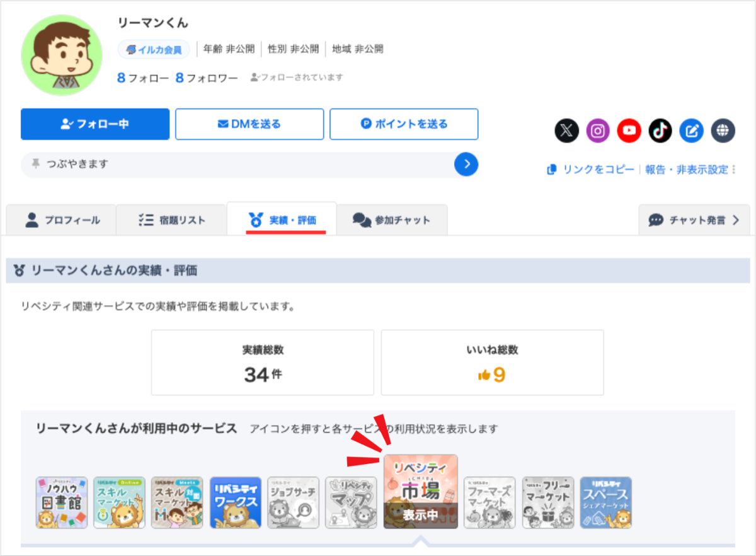Viewport: 756px width, 556px height.
Task: Click the イルカ会員 membership badge
Action: (x=154, y=49)
